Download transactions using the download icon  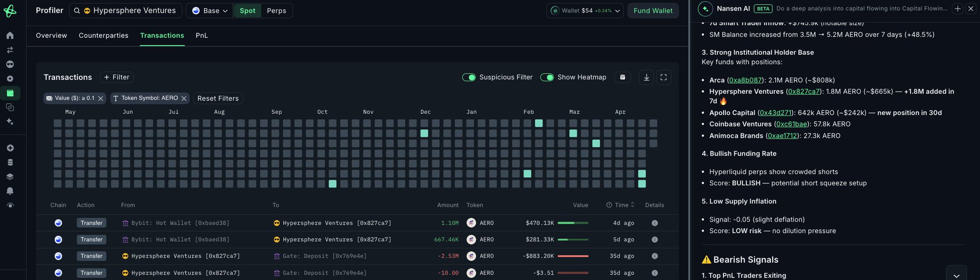646,78
